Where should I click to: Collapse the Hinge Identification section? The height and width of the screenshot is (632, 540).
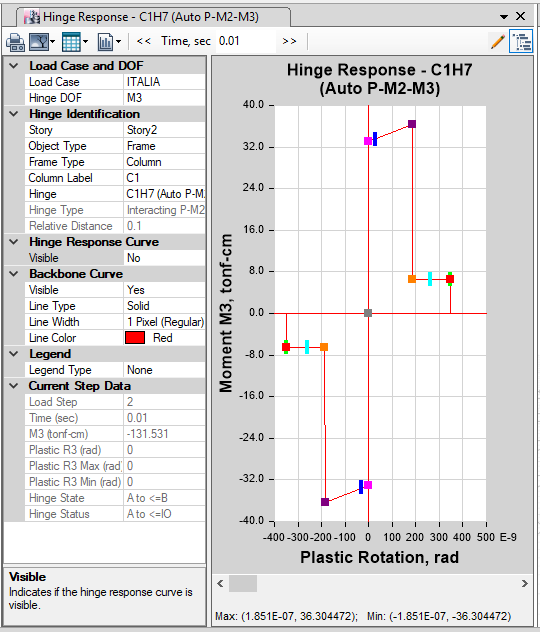pos(14,114)
